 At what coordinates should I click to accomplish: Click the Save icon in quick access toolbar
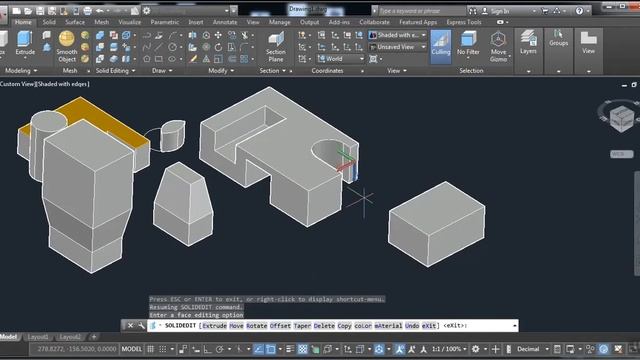tap(40, 11)
